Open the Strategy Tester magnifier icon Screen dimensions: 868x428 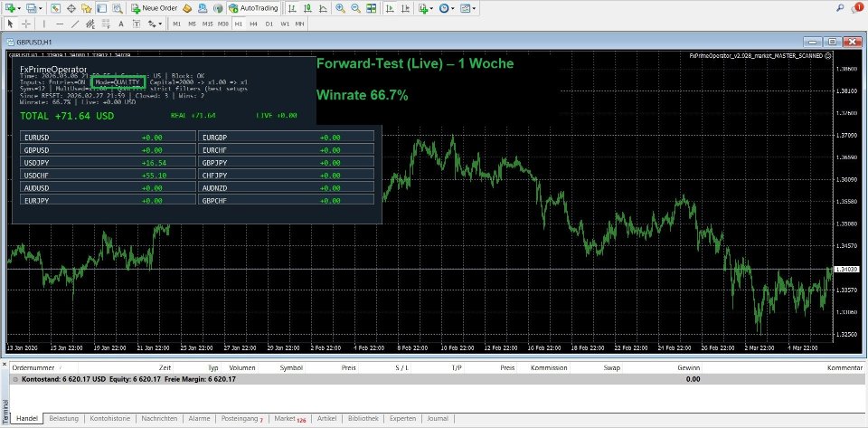[117, 8]
